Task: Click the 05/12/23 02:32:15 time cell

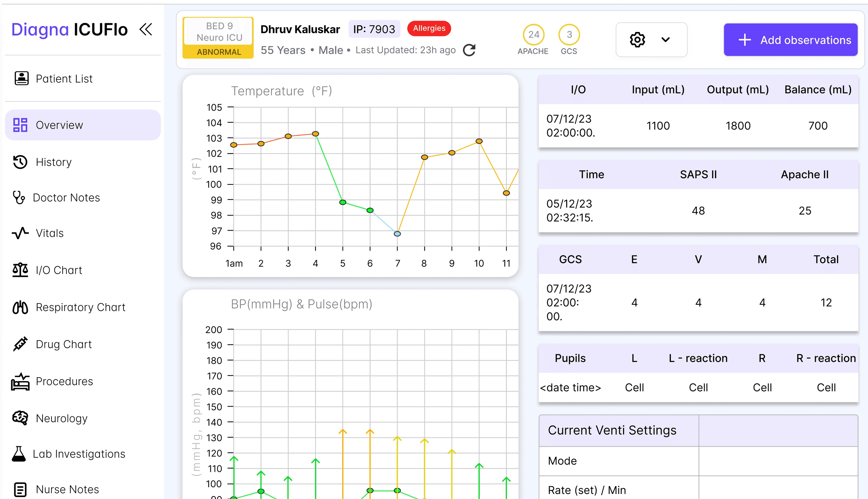Action: tap(570, 211)
